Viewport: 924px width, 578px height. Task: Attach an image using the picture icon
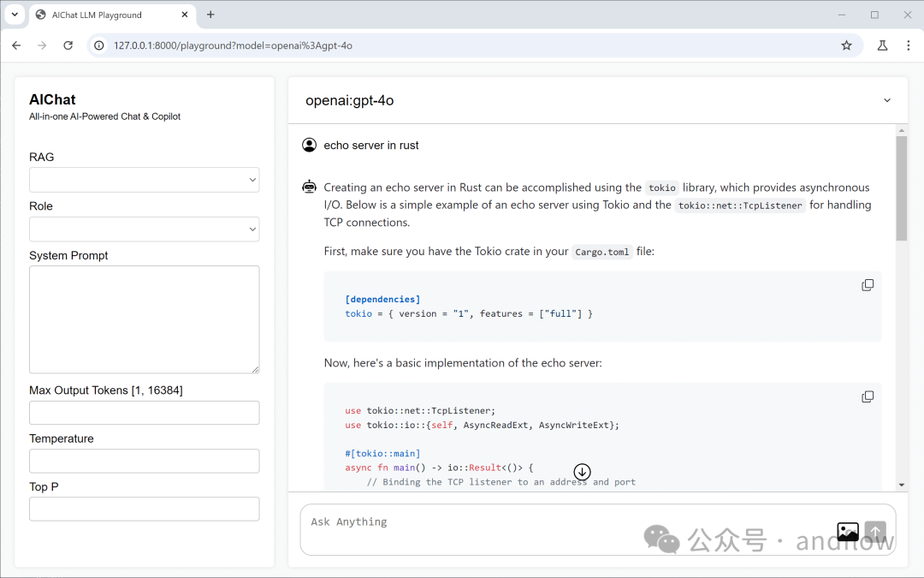click(x=847, y=532)
